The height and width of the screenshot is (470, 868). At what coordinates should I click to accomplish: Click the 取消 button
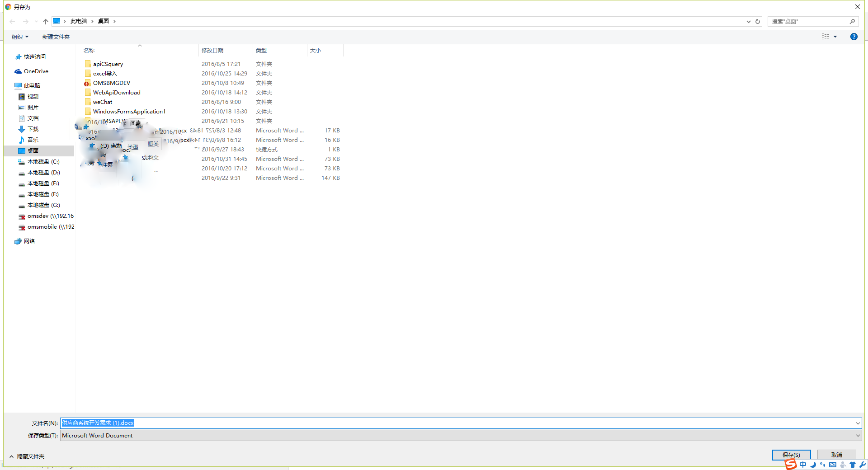[x=836, y=455]
